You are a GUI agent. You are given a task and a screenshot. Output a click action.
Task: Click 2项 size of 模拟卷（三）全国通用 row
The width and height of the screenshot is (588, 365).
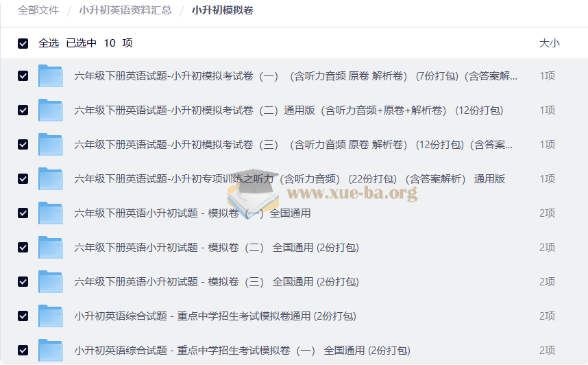547,281
